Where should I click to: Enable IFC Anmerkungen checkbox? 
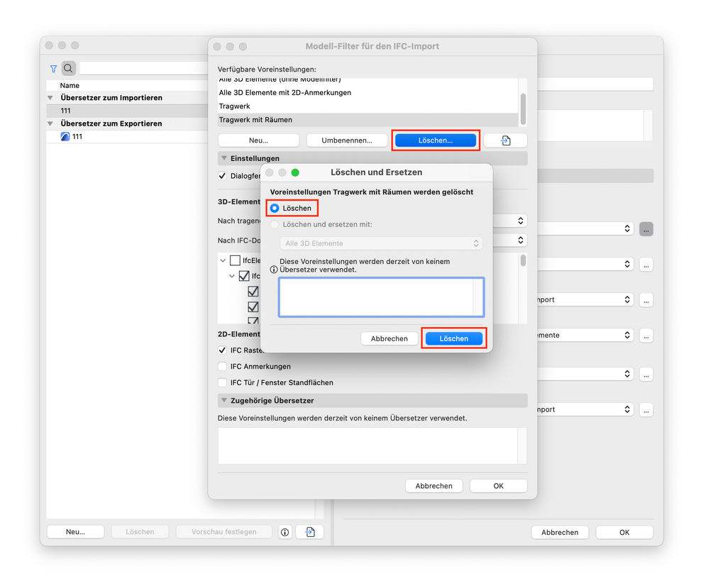tap(222, 366)
